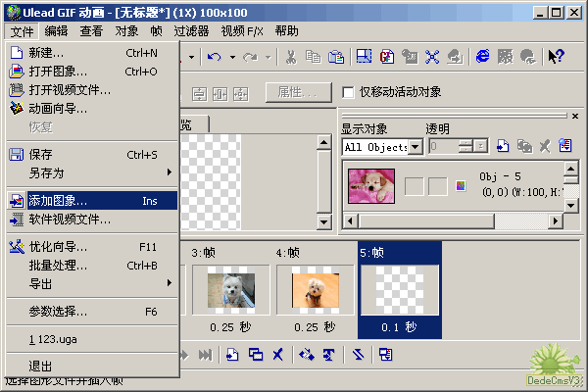
Task: Click the tween frames icon
Action: point(306,355)
